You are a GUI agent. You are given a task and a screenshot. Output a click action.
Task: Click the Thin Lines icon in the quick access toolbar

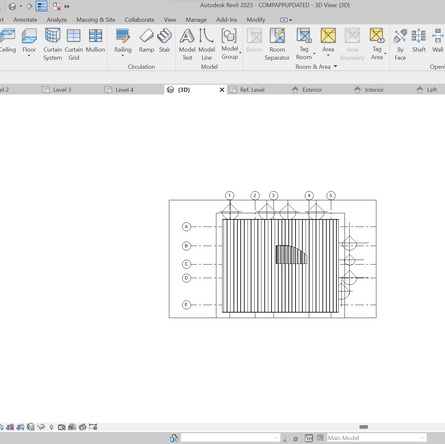[41, 6]
